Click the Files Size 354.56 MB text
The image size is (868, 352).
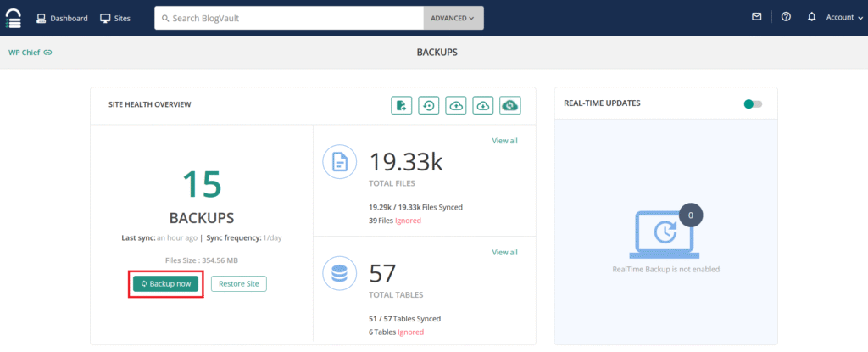coord(202,260)
